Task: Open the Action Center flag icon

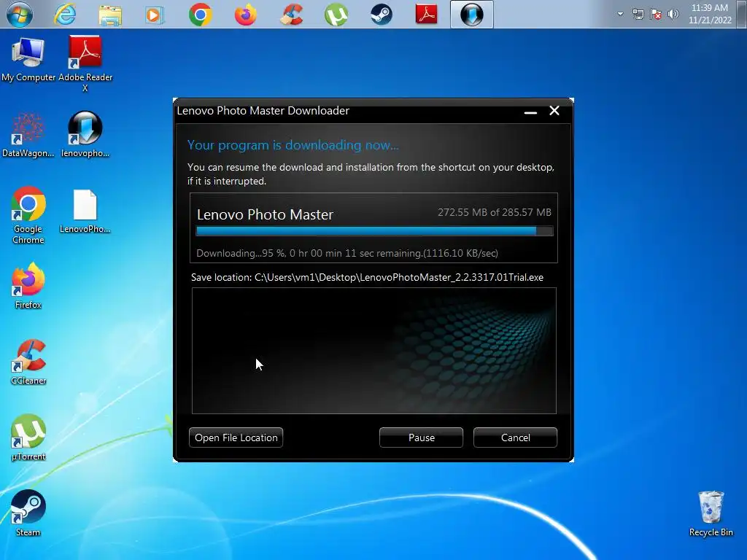Action: click(656, 15)
